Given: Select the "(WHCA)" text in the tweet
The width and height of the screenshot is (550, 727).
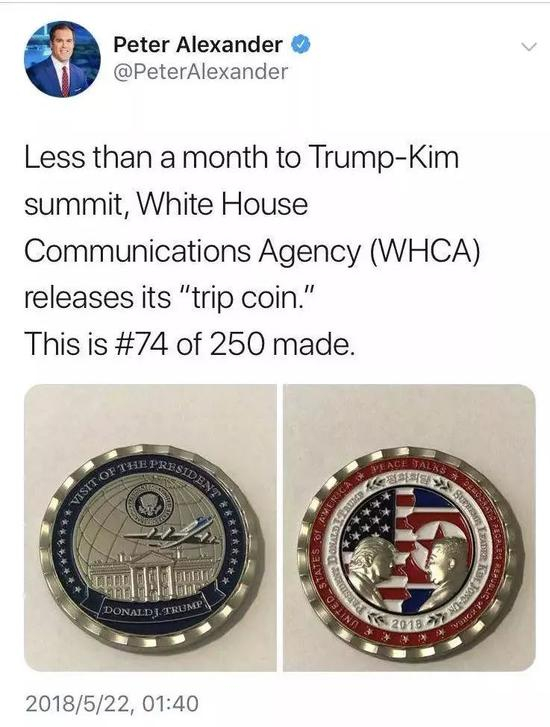Looking at the screenshot, I should (x=423, y=251).
